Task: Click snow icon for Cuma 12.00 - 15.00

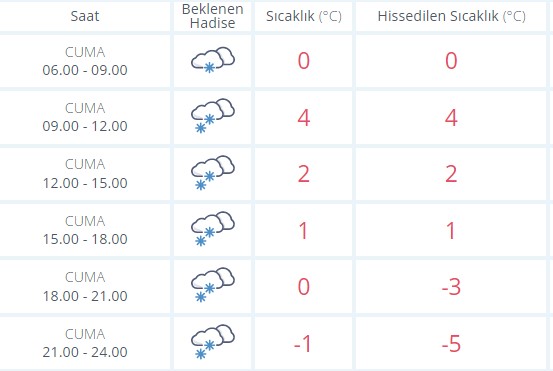Action: point(213,173)
